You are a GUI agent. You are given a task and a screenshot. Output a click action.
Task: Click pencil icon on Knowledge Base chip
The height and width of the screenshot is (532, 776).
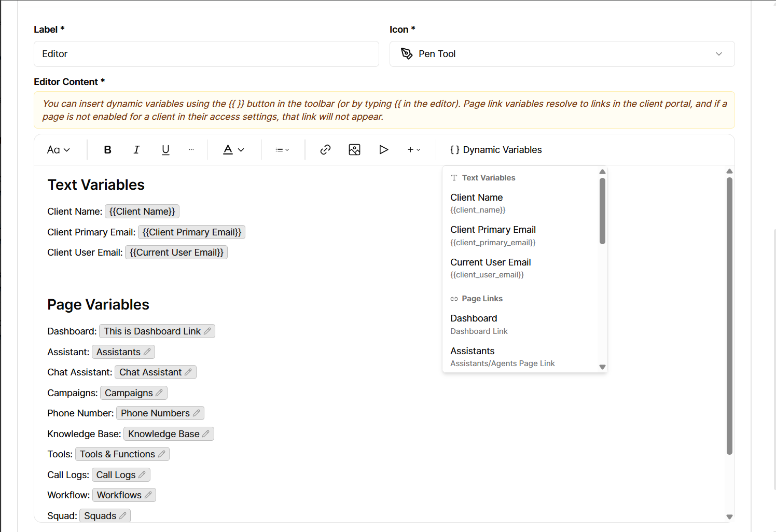pyautogui.click(x=206, y=433)
